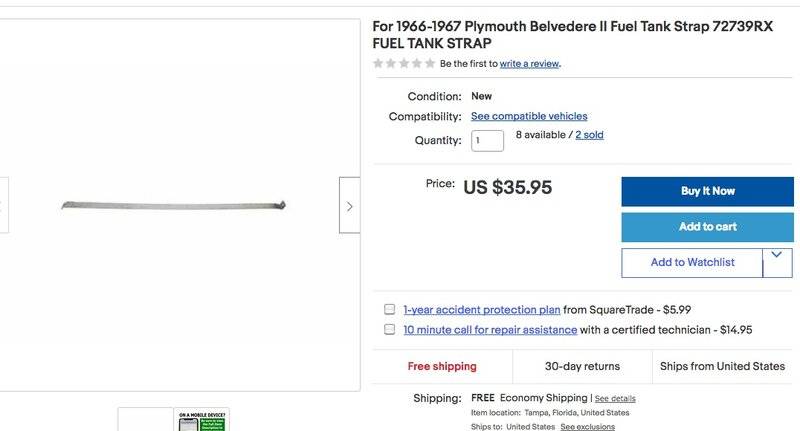The height and width of the screenshot is (431, 800).
Task: Open the write a review link
Action: coord(530,64)
